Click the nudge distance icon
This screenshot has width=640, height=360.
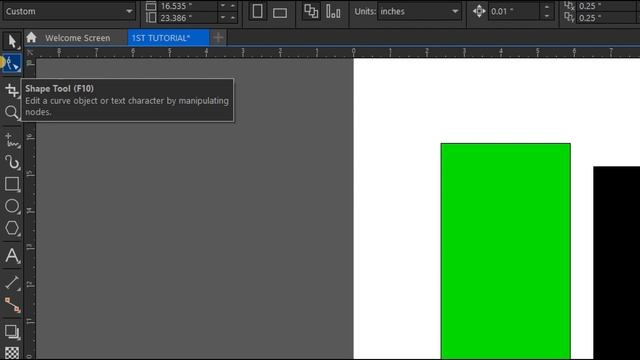pos(479,11)
